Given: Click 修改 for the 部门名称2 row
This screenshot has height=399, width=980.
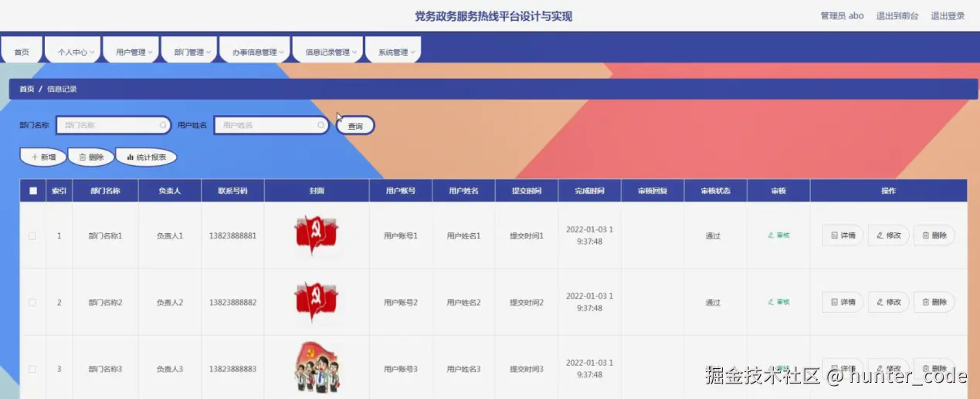Looking at the screenshot, I should click(889, 302).
